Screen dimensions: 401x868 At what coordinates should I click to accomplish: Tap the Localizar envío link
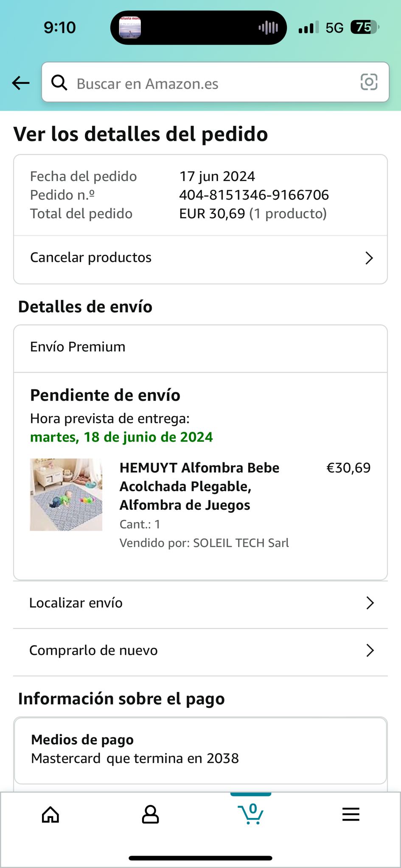76,603
